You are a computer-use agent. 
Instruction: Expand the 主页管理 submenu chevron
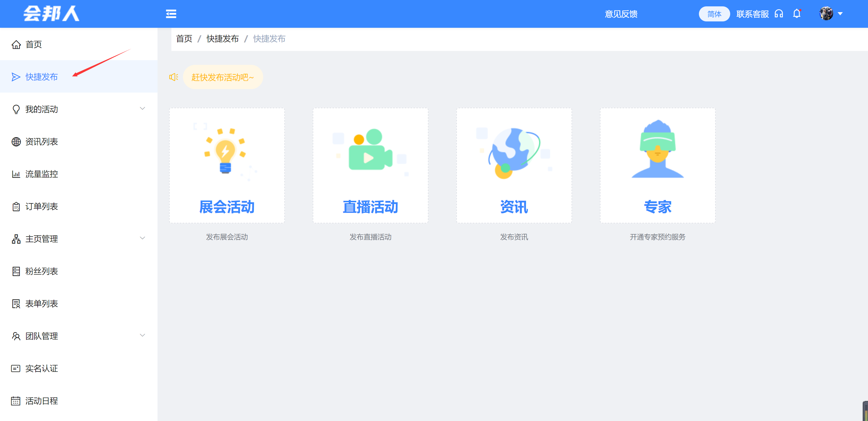pos(142,238)
